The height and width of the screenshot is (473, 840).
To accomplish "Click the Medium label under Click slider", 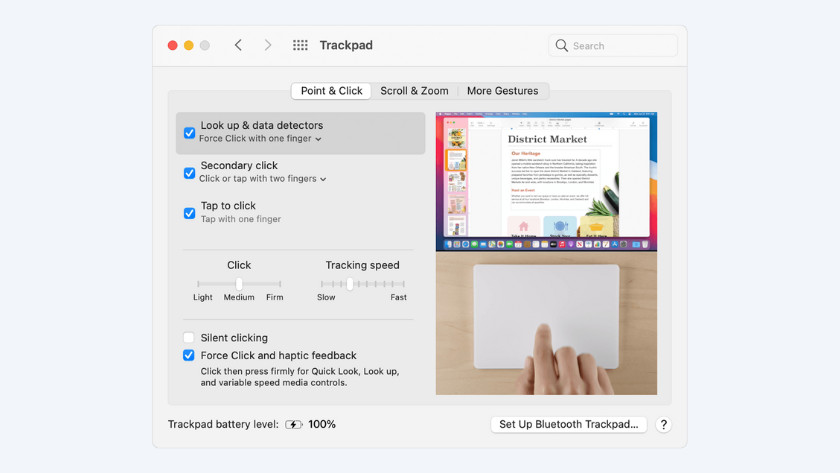I will (x=239, y=297).
